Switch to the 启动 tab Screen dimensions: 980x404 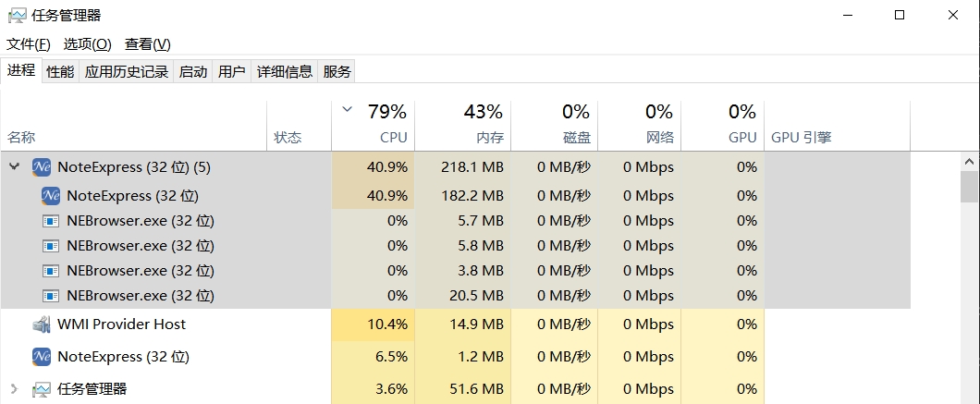click(193, 71)
